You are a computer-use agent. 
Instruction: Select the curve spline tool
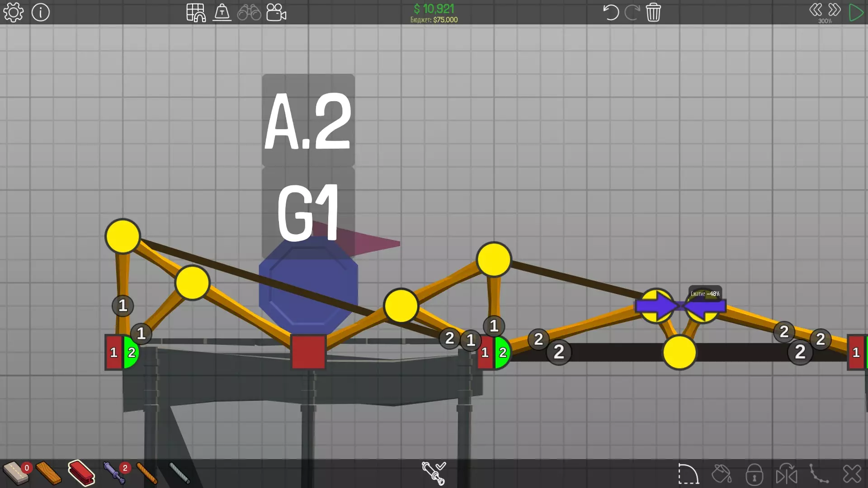[x=819, y=474]
